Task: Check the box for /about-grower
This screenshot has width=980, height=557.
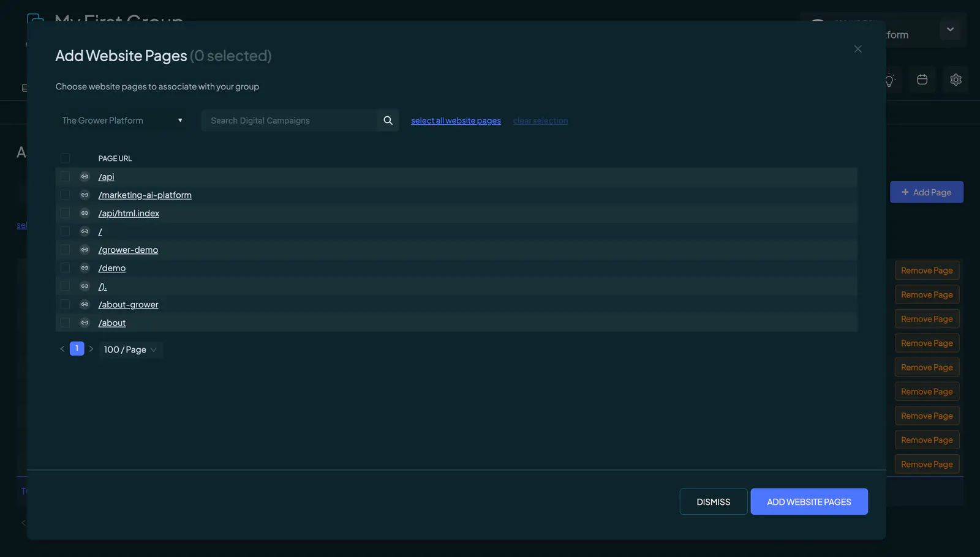Action: pyautogui.click(x=65, y=305)
